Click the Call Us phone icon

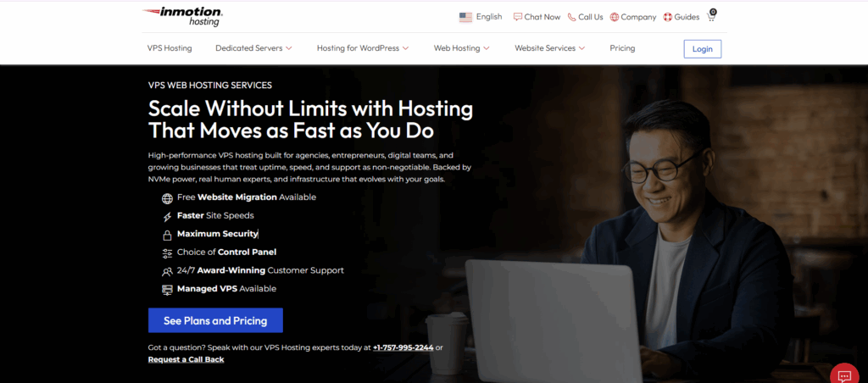[x=572, y=17]
